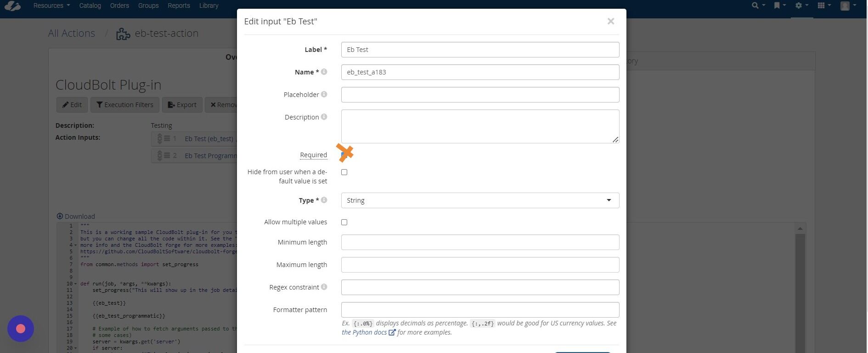Open the Resources menu

(x=51, y=6)
